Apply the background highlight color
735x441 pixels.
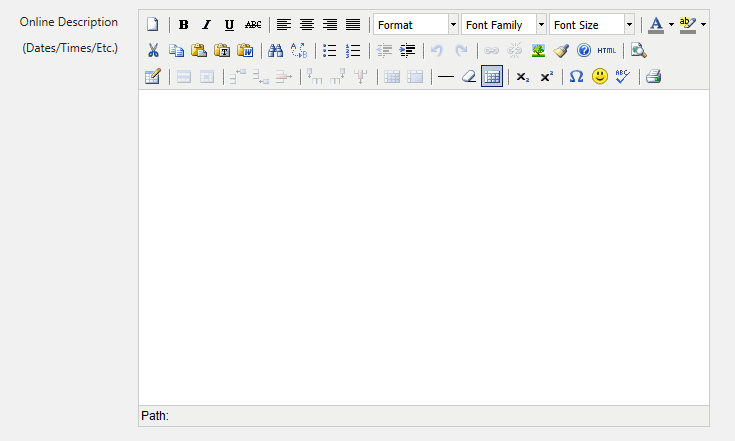(x=688, y=24)
